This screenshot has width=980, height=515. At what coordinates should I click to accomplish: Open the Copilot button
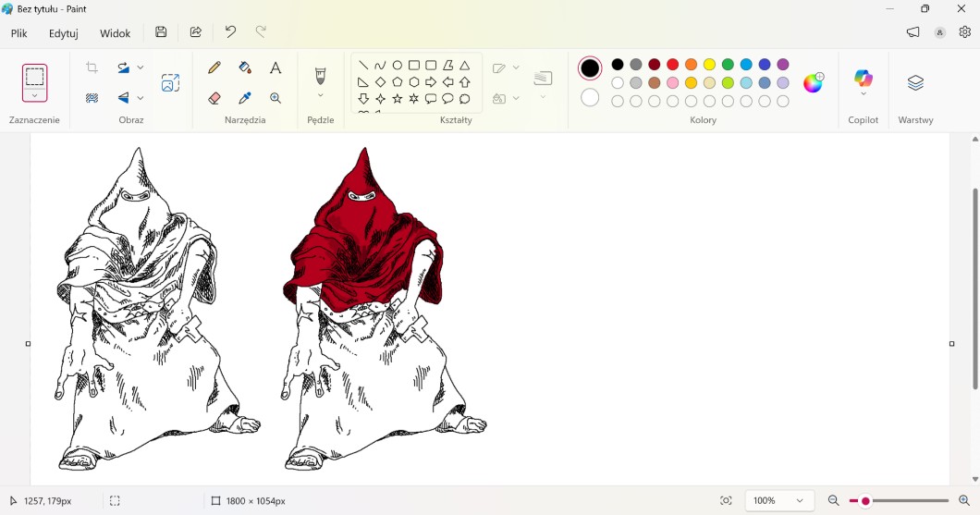(x=863, y=80)
